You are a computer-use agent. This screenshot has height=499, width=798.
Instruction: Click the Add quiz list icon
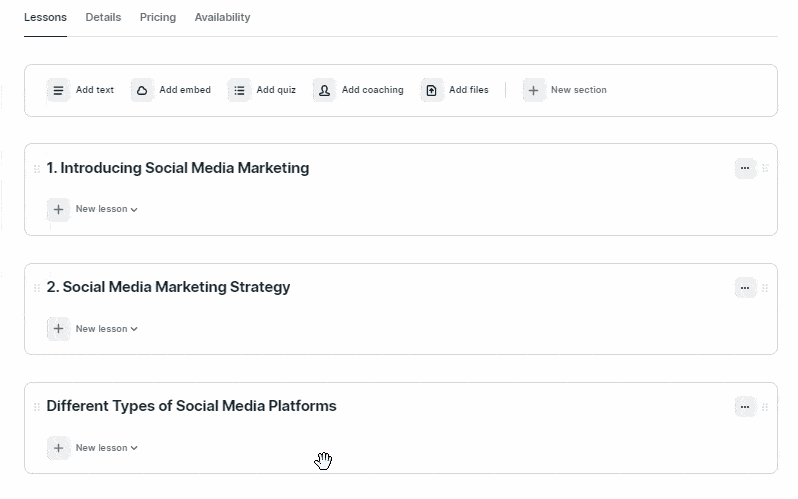click(239, 91)
